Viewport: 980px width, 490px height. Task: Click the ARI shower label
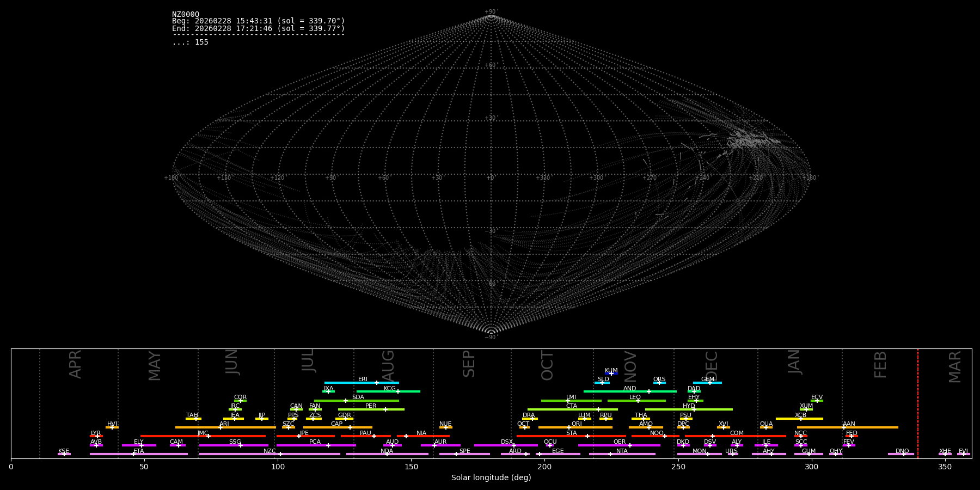pyautogui.click(x=224, y=424)
